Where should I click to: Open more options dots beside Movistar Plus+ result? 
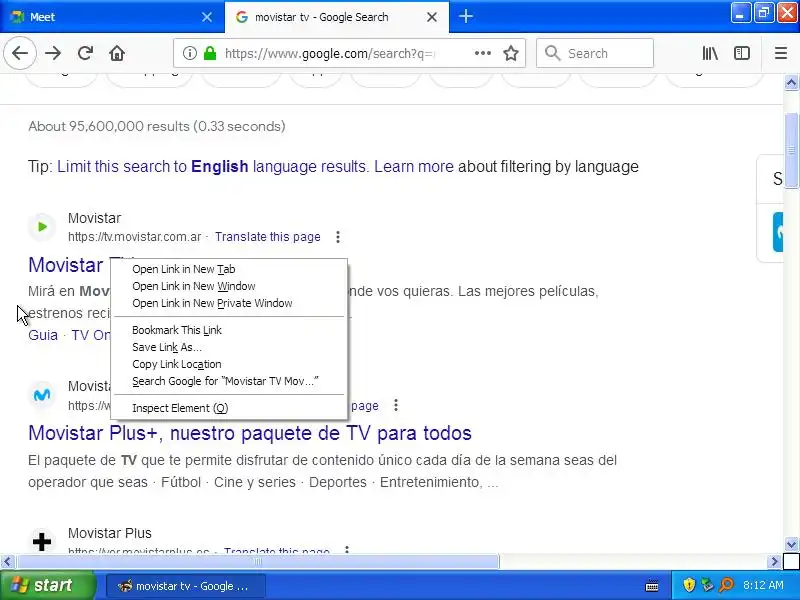click(x=396, y=405)
